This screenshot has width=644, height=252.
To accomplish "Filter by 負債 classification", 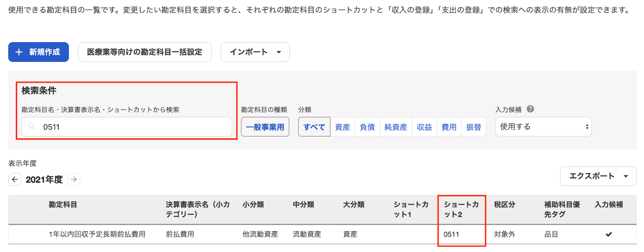I will [x=367, y=127].
